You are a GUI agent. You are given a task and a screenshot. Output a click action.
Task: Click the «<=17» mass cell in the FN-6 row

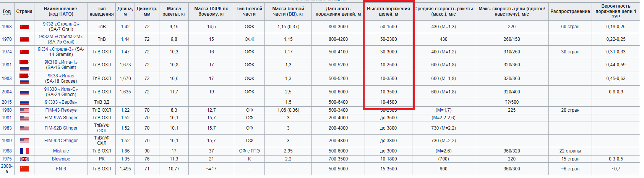click(211, 168)
